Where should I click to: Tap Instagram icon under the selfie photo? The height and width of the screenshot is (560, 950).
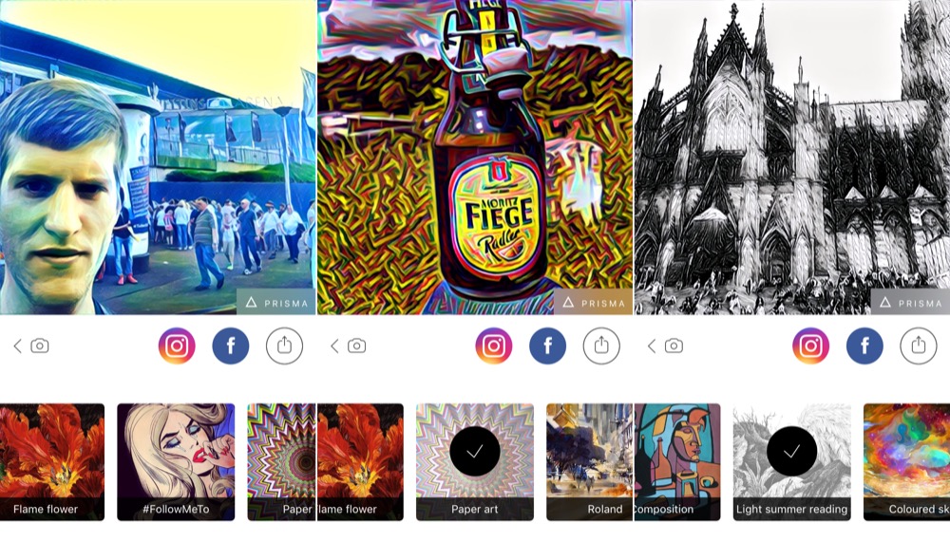pos(177,345)
